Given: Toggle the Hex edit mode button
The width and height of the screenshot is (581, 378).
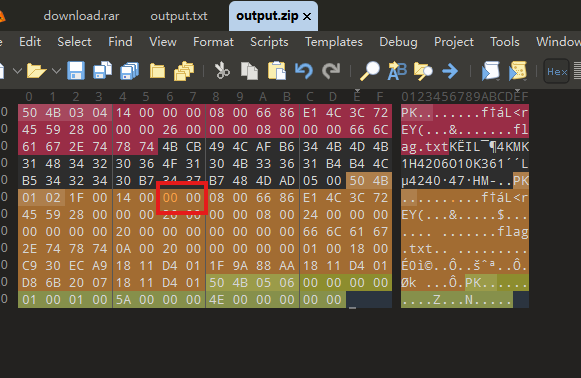Looking at the screenshot, I should (557, 71).
